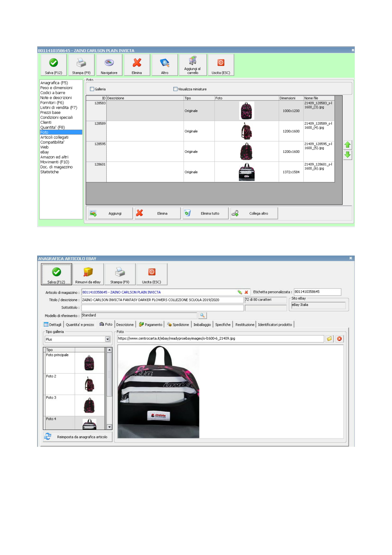Switch to the Dettagli tab
The width and height of the screenshot is (392, 555).
tap(53, 324)
